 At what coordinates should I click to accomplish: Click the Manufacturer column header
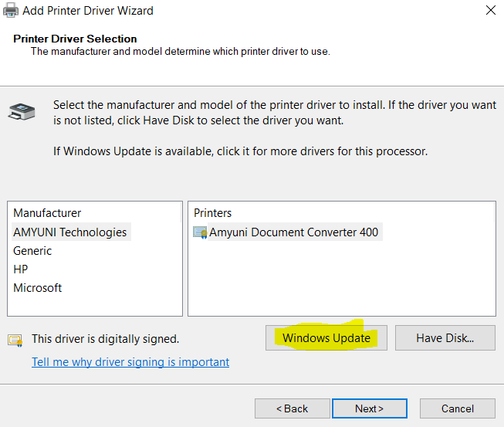47,213
